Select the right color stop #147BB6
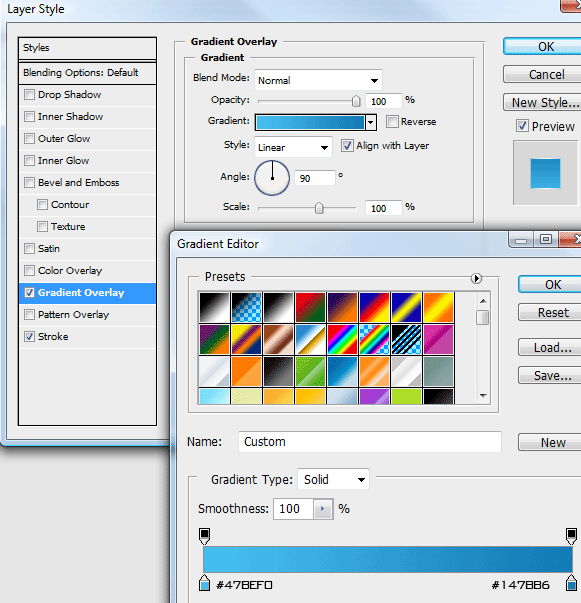Screen dimensions: 581x603 (571, 583)
